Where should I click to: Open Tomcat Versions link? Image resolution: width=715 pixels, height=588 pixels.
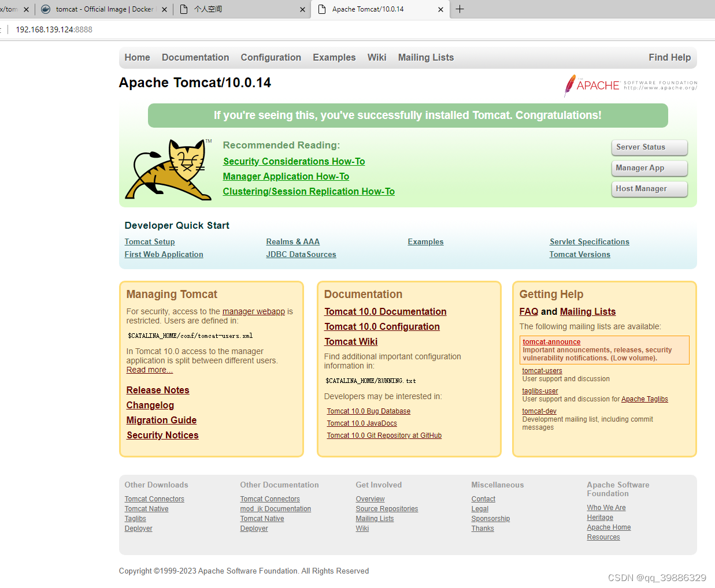[x=580, y=254]
